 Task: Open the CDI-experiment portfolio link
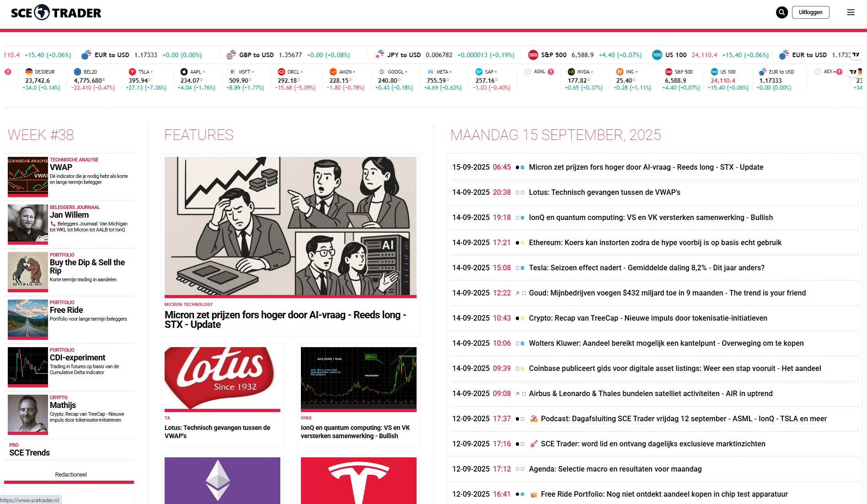(x=78, y=358)
